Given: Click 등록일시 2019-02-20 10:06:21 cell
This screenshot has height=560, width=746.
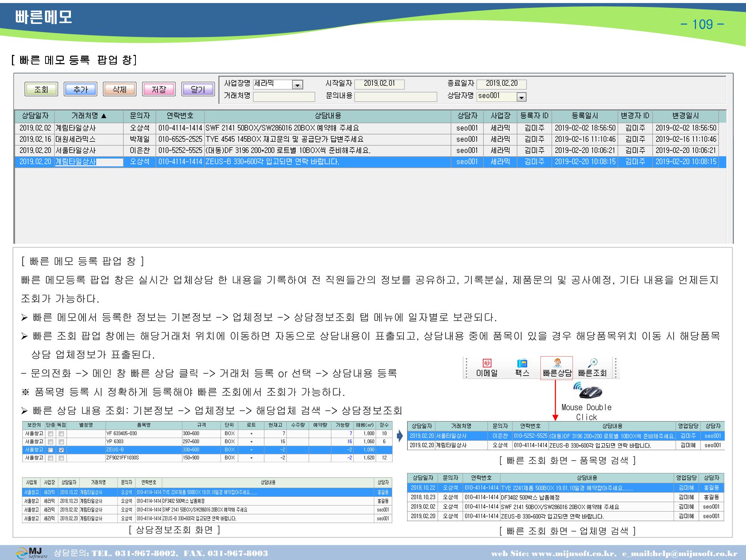Looking at the screenshot, I should tap(585, 150).
